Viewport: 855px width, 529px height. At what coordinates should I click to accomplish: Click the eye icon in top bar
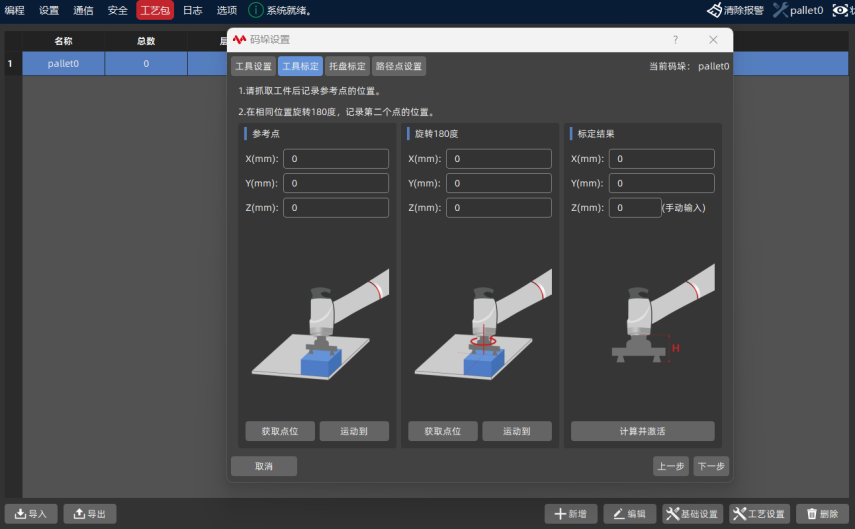(840, 10)
